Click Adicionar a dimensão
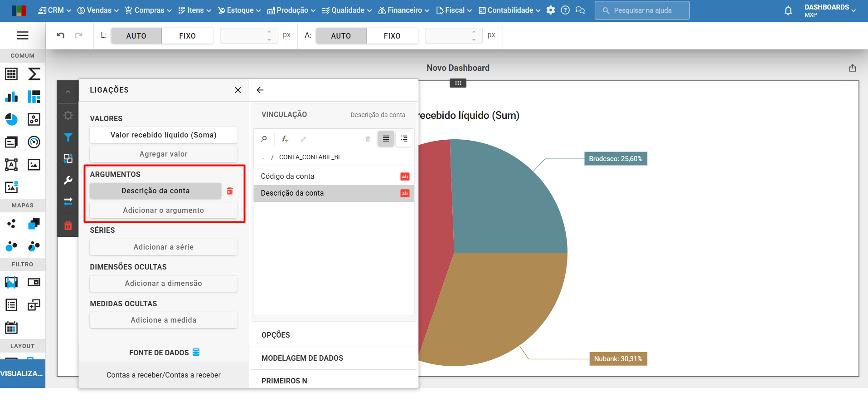 click(164, 284)
